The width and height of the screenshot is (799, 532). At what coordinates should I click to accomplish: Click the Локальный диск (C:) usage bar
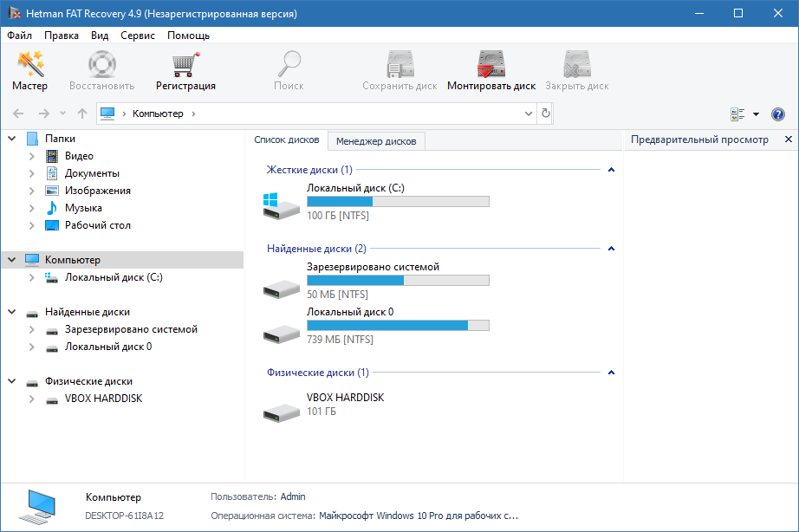tap(398, 202)
